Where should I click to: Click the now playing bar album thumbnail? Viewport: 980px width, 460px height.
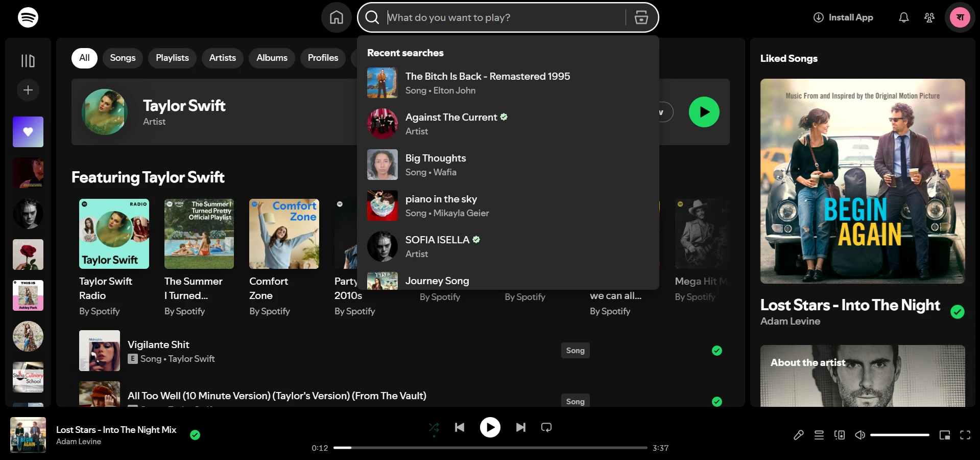tap(28, 435)
